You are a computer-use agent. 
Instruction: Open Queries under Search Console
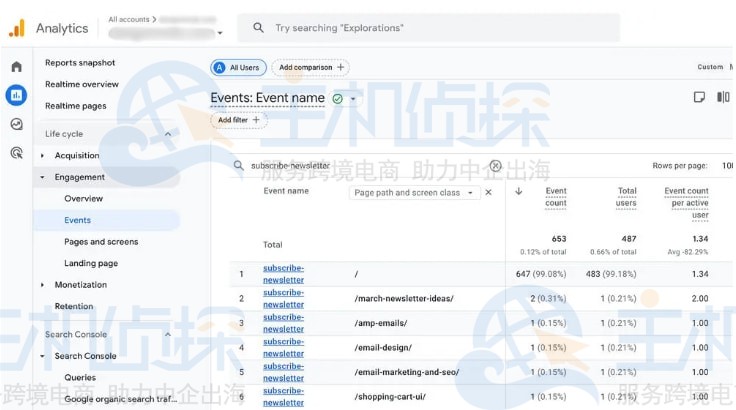[80, 377]
